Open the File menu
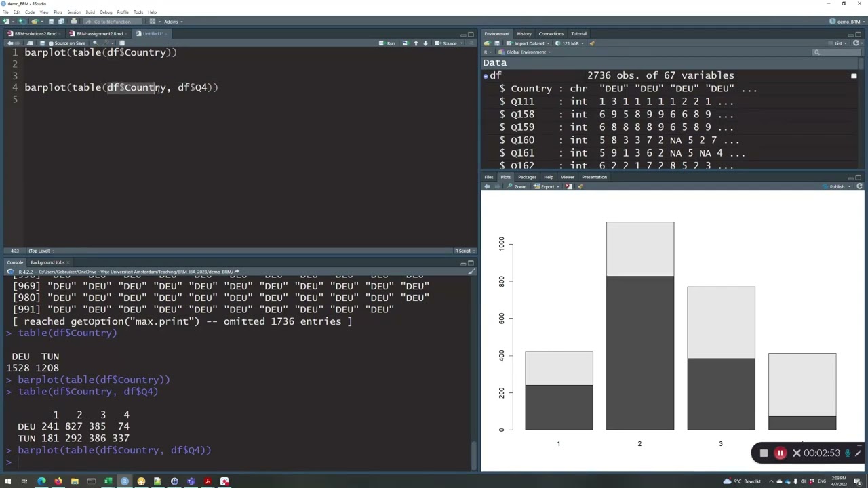Image resolution: width=868 pixels, height=488 pixels. (5, 12)
